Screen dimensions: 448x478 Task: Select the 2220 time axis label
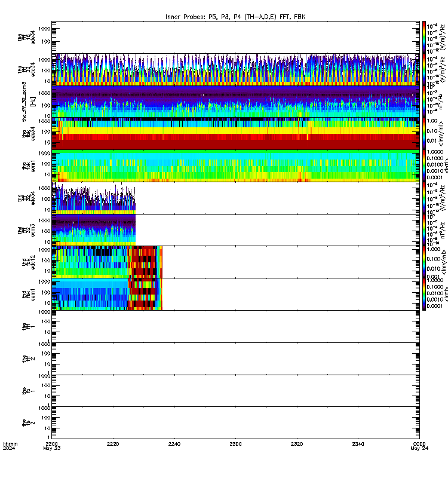113,444
